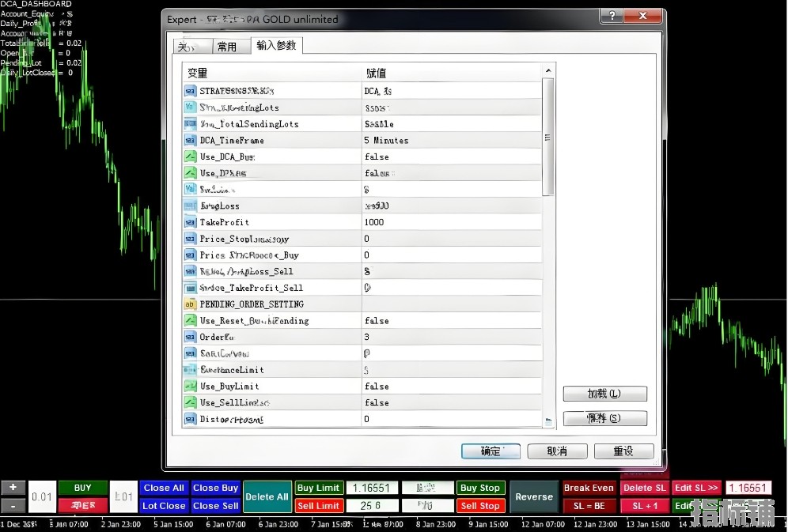
Task: Select the TakeProfit row icon
Action: coord(190,222)
